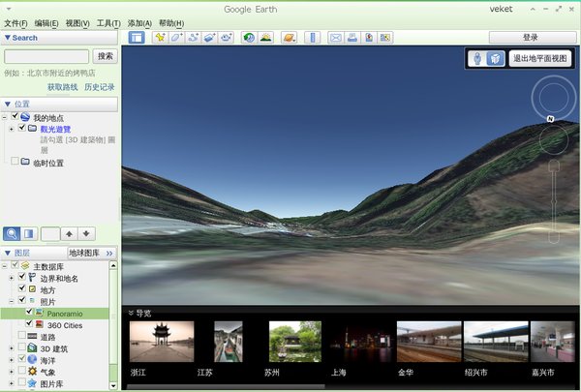Check the 道路 layer checkbox
Image resolution: width=581 pixels, height=392 pixels.
pos(21,336)
